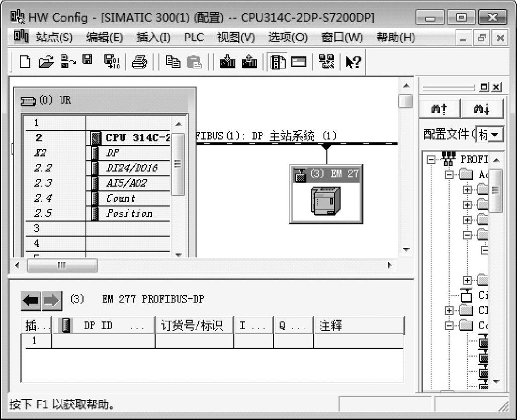Select empty rack slot 4
517x420 pixels.
pos(98,243)
